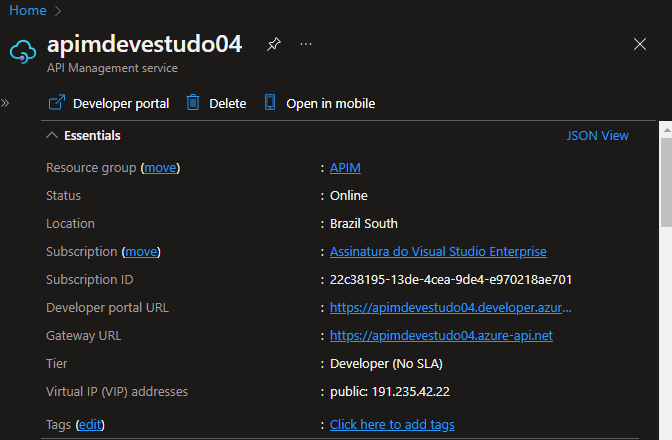This screenshot has height=440, width=672.
Task: Open Assinatura do Visual Studio Enterprise subscription
Action: click(438, 252)
